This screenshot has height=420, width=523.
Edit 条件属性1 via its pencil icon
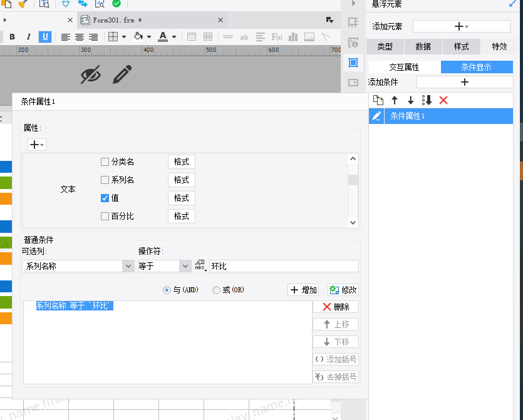[x=376, y=116]
